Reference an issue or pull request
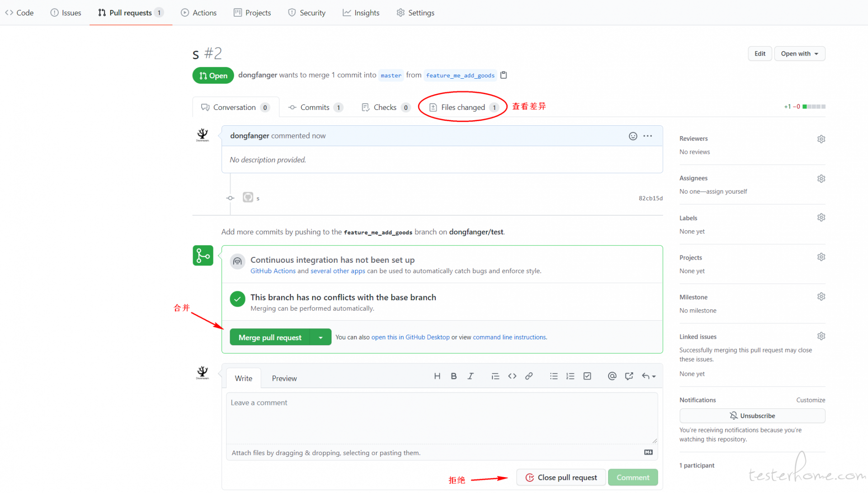Image resolution: width=868 pixels, height=493 pixels. [x=629, y=376]
